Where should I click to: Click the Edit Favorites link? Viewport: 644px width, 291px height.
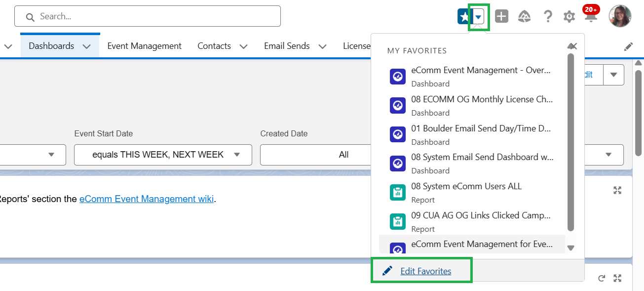click(425, 271)
